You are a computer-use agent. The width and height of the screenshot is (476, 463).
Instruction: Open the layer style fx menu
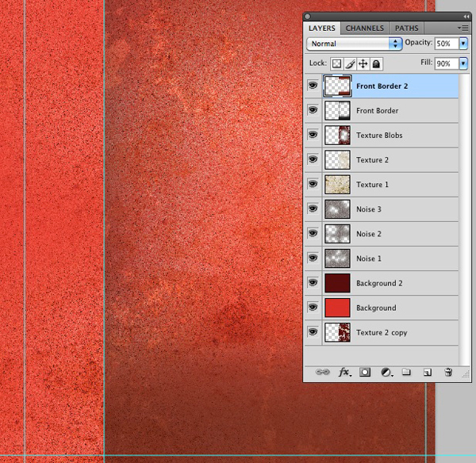click(344, 372)
